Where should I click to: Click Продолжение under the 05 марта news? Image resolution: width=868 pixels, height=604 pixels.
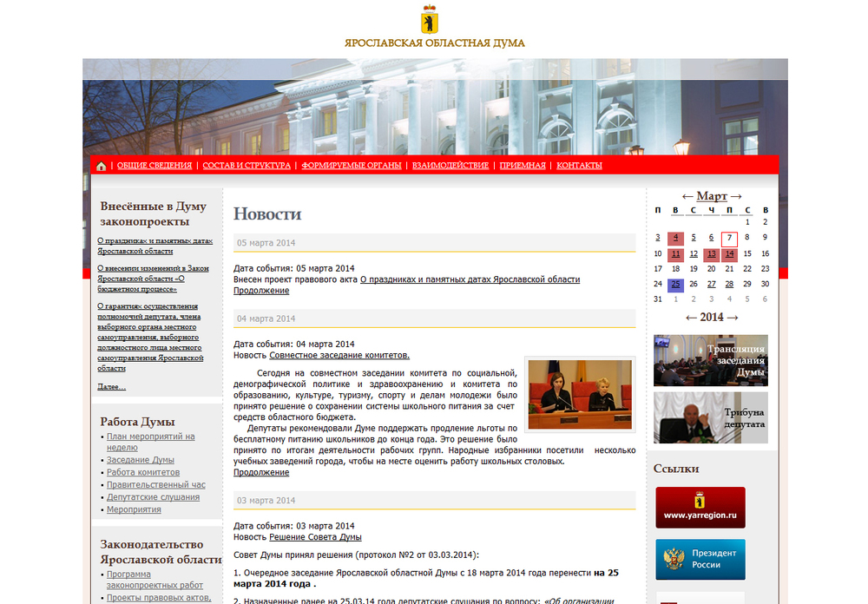click(261, 291)
